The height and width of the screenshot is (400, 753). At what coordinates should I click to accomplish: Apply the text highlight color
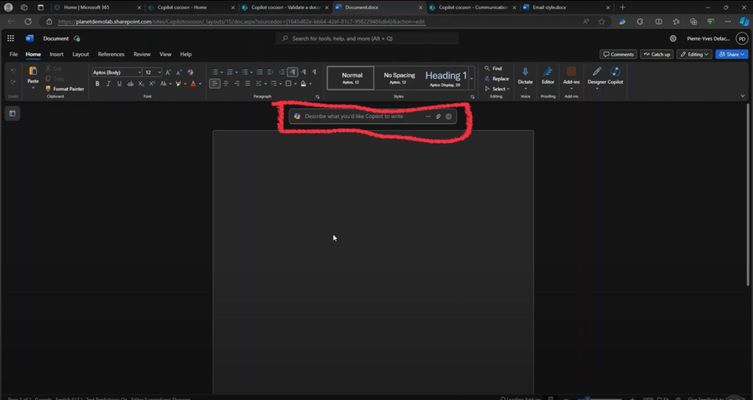coord(178,84)
